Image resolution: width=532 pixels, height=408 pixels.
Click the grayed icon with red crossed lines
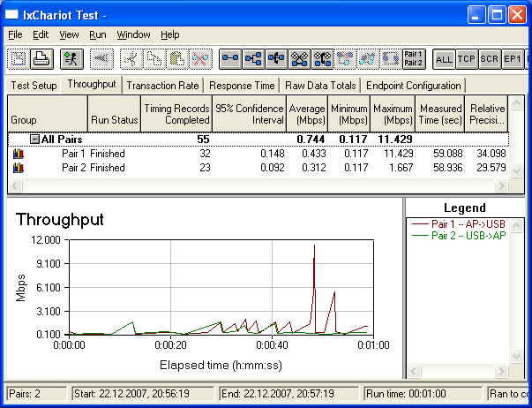[x=346, y=59]
